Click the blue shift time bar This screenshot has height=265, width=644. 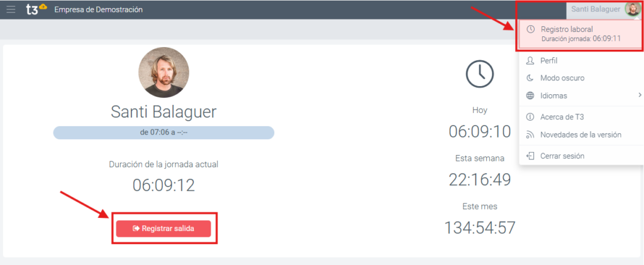point(164,132)
